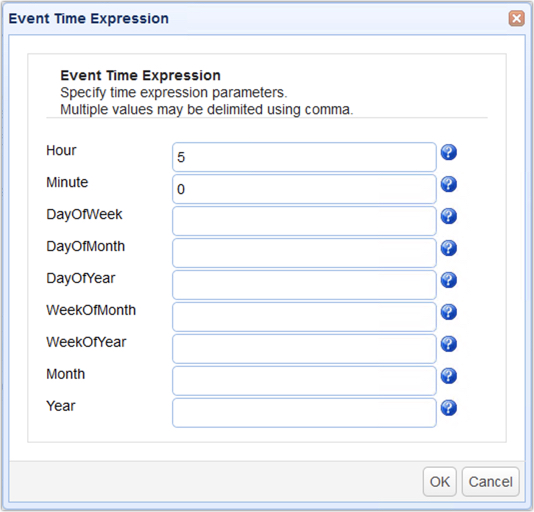Image resolution: width=534 pixels, height=512 pixels.
Task: Show help for DayOfWeek field
Action: [449, 216]
